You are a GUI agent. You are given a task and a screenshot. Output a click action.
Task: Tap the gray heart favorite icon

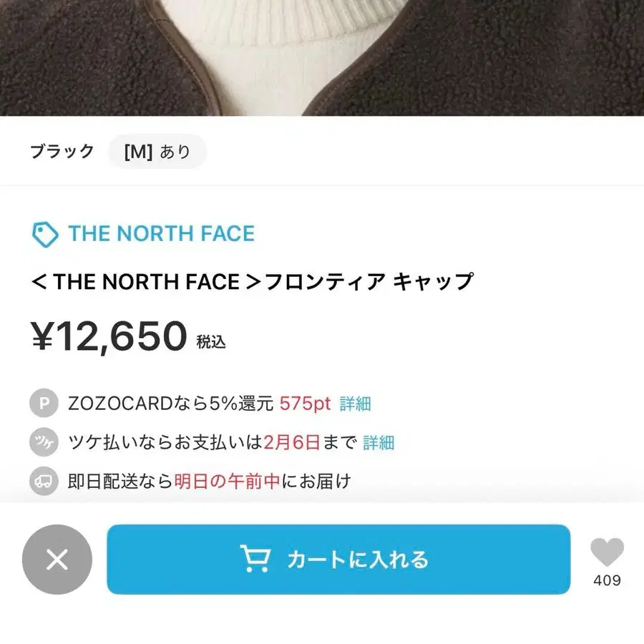coord(608,550)
